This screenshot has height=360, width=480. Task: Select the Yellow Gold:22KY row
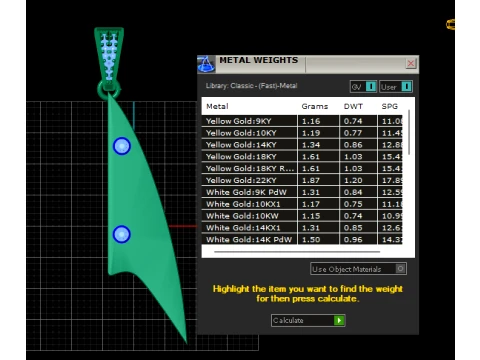302,180
